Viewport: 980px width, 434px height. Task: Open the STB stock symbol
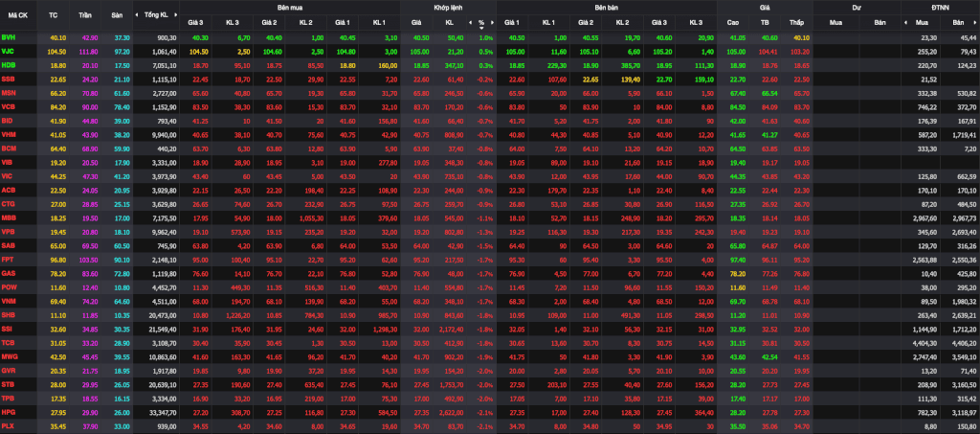9,383
